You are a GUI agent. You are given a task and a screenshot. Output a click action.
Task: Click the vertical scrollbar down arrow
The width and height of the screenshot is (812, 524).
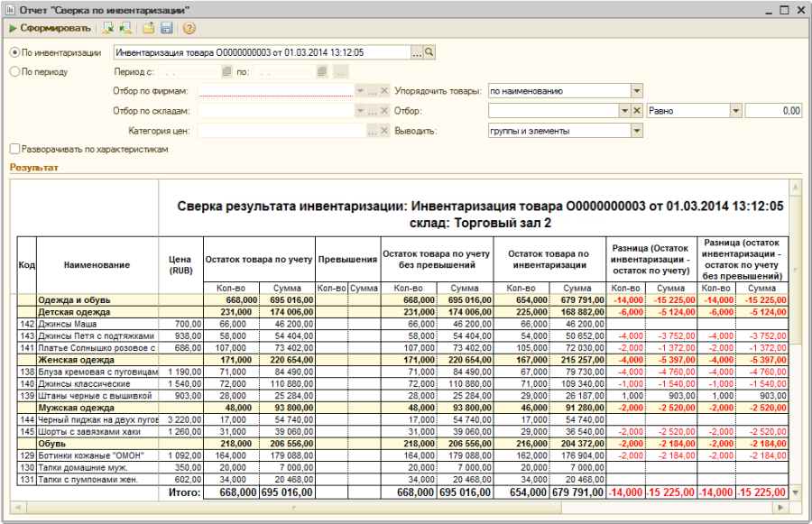[x=796, y=493]
